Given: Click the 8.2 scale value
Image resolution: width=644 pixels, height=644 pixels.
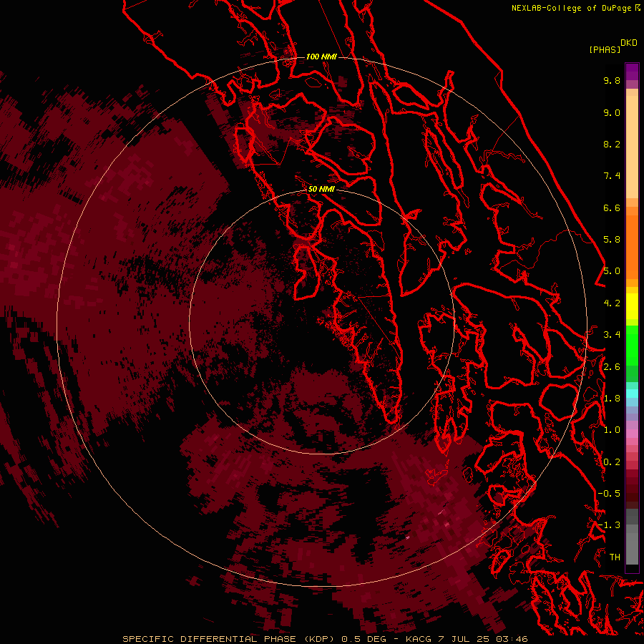Looking at the screenshot, I should click(x=612, y=144).
